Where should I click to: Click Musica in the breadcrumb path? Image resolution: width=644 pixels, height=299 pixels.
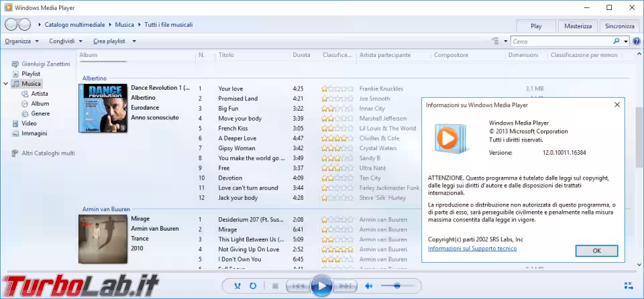coord(125,25)
